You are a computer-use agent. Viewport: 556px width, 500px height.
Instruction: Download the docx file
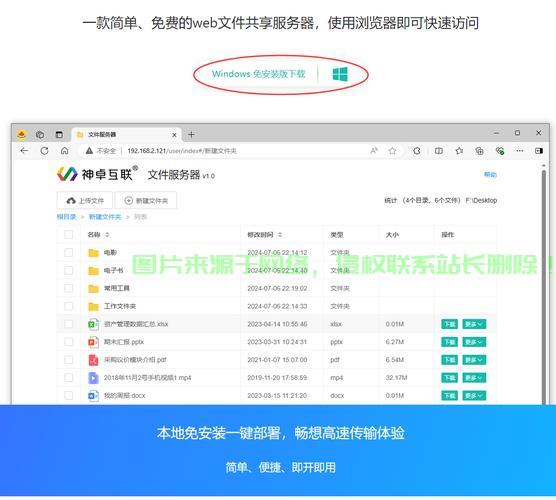click(449, 395)
